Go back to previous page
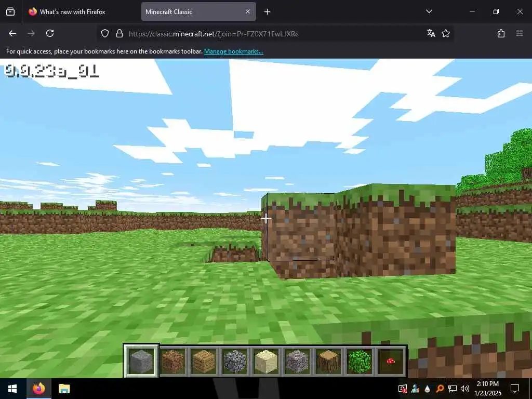This screenshot has width=532, height=399. coord(12,33)
